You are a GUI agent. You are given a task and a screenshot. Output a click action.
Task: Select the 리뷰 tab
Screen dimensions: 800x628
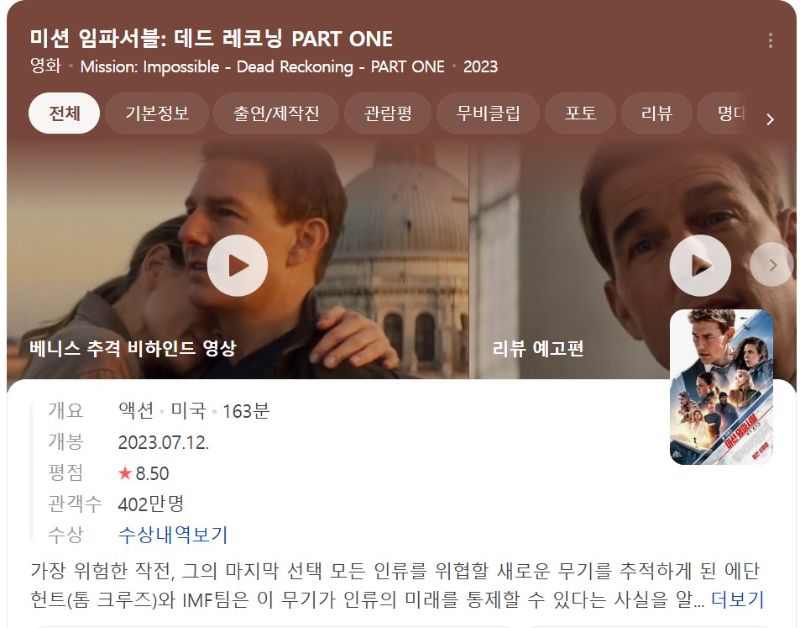[x=657, y=113]
